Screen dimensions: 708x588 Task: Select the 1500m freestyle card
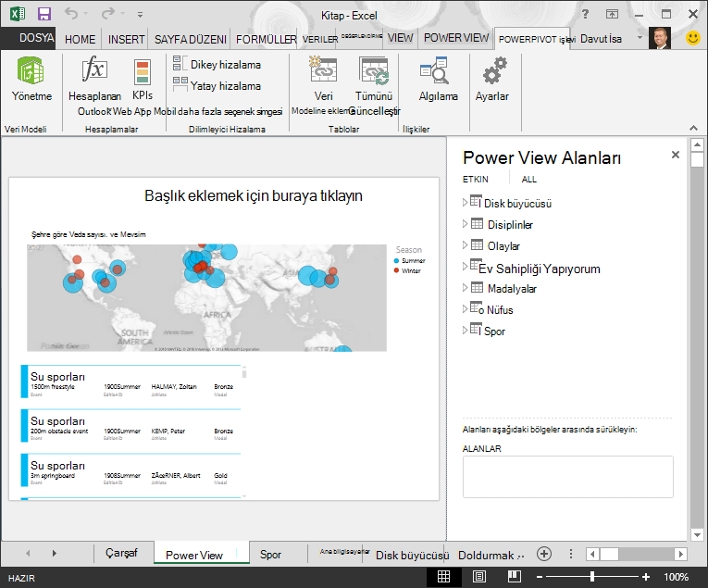pos(130,382)
